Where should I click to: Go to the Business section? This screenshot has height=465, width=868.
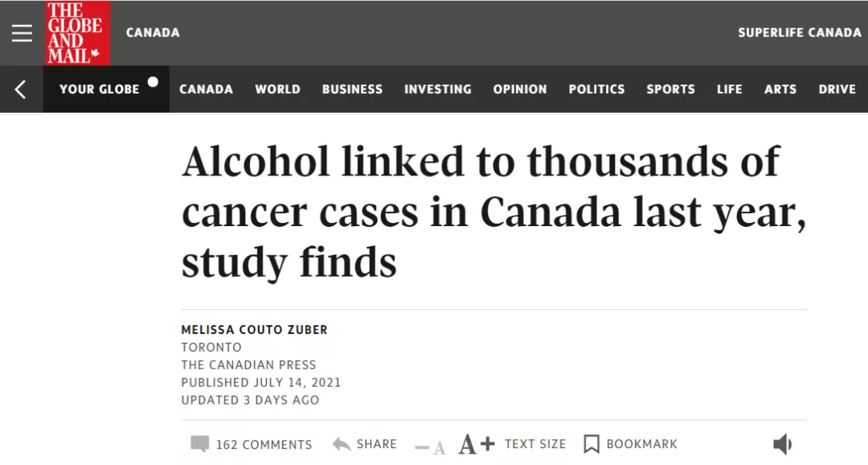(x=352, y=89)
